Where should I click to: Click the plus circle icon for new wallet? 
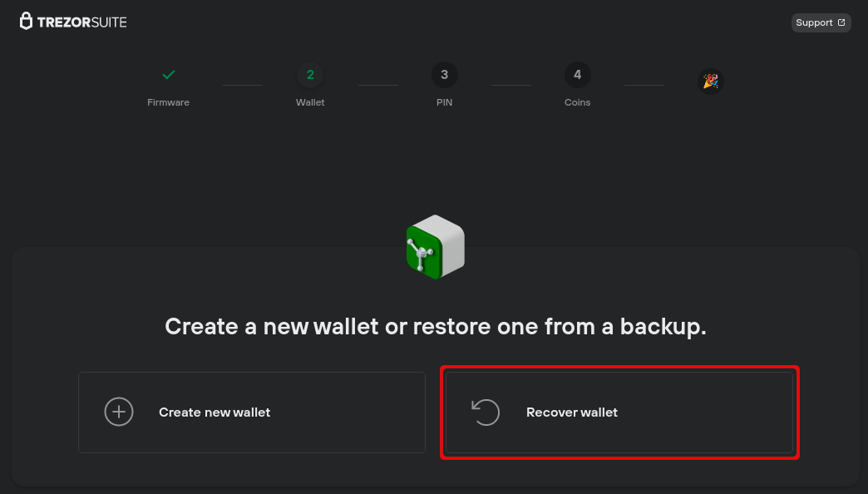click(119, 412)
